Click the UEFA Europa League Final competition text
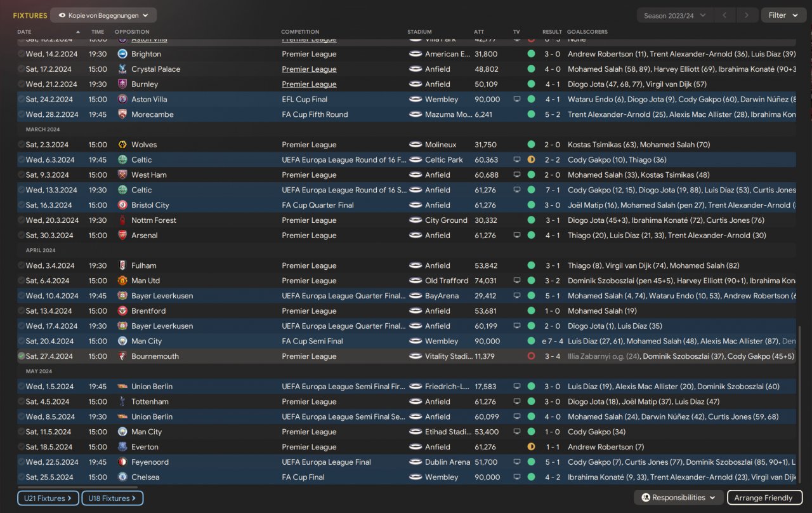 click(327, 462)
